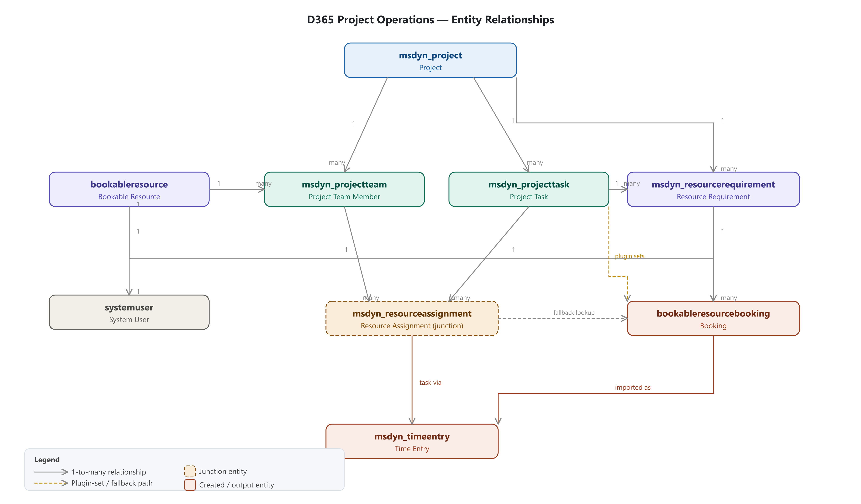
Task: Click the msdyn_resourceassignment junction node
Action: pyautogui.click(x=412, y=318)
